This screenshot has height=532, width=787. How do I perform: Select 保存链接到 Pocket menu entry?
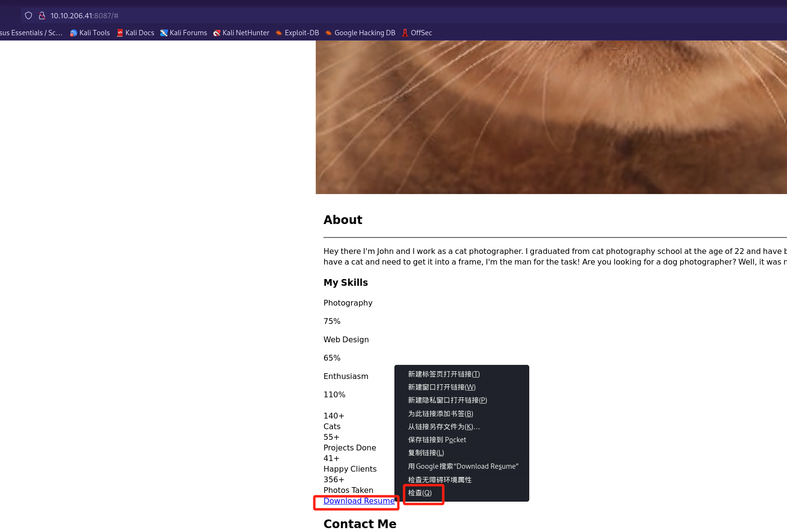437,440
